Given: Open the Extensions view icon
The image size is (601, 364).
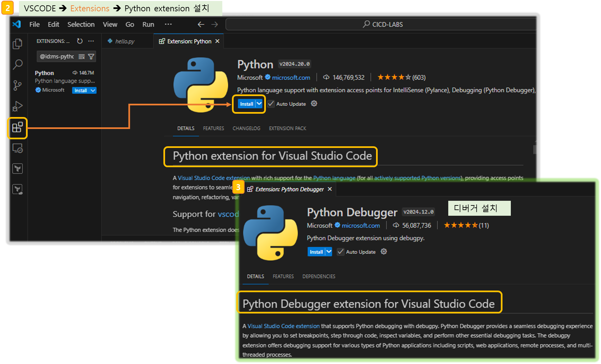Looking at the screenshot, I should coord(17,127).
